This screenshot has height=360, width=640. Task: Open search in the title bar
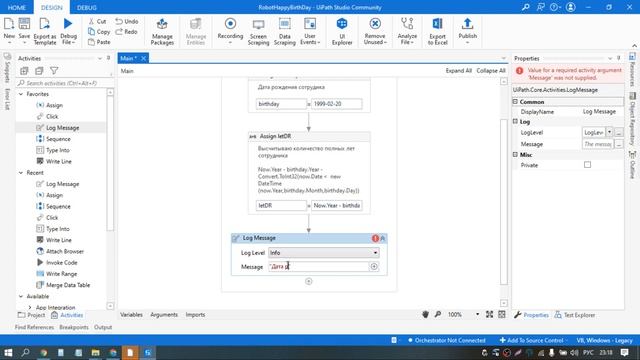point(526,7)
